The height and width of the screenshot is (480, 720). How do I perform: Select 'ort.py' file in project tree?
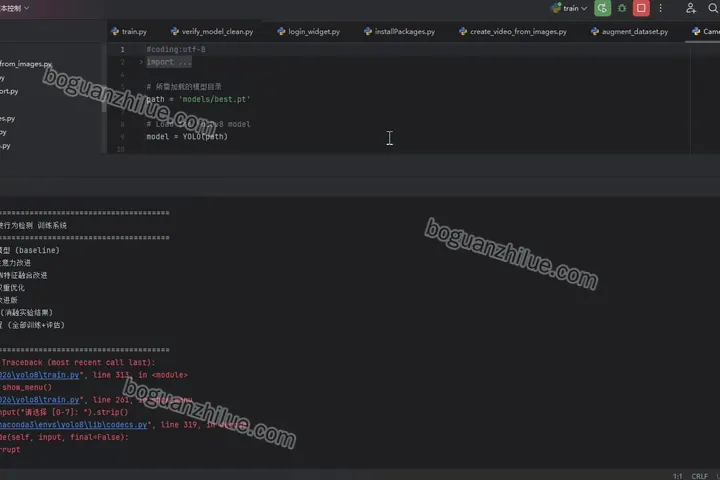pyautogui.click(x=9, y=91)
